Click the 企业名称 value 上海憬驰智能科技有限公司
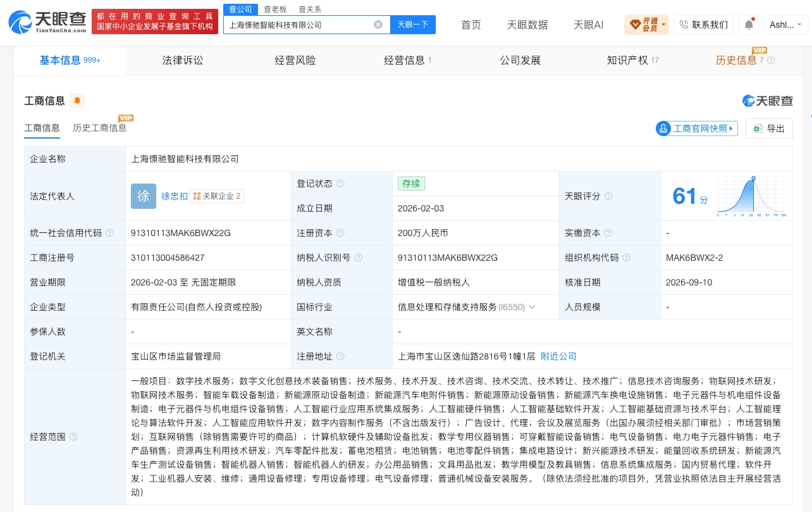Viewport: 812px width, 512px height. (x=185, y=159)
